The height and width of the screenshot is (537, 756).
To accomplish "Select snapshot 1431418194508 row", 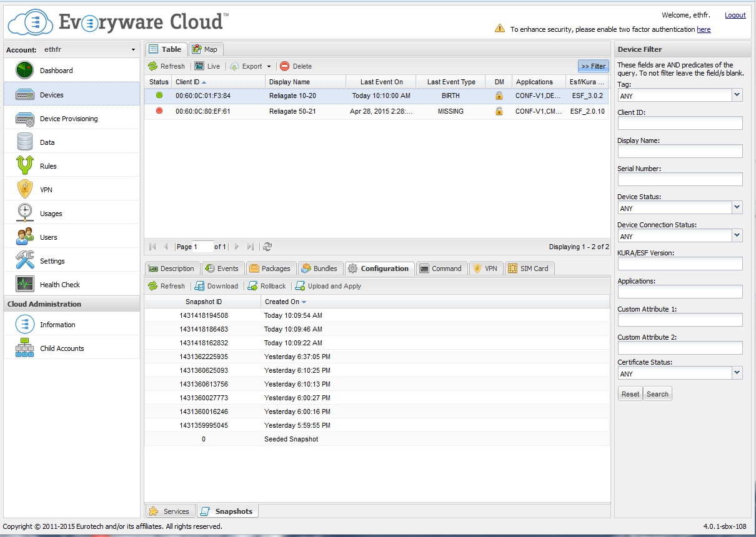I will (x=377, y=315).
